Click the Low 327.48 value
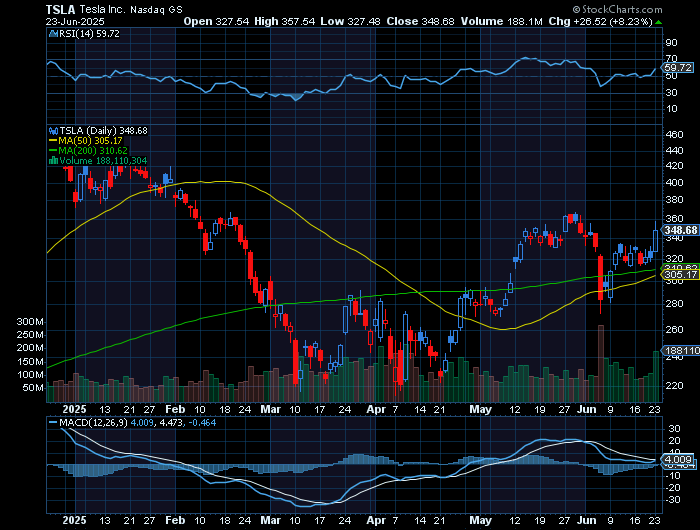This screenshot has width=700, height=530. (350, 21)
